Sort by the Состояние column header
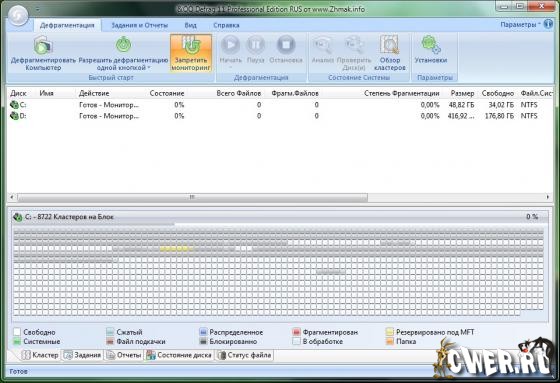Viewport: 560px width, 383px height. coord(167,93)
